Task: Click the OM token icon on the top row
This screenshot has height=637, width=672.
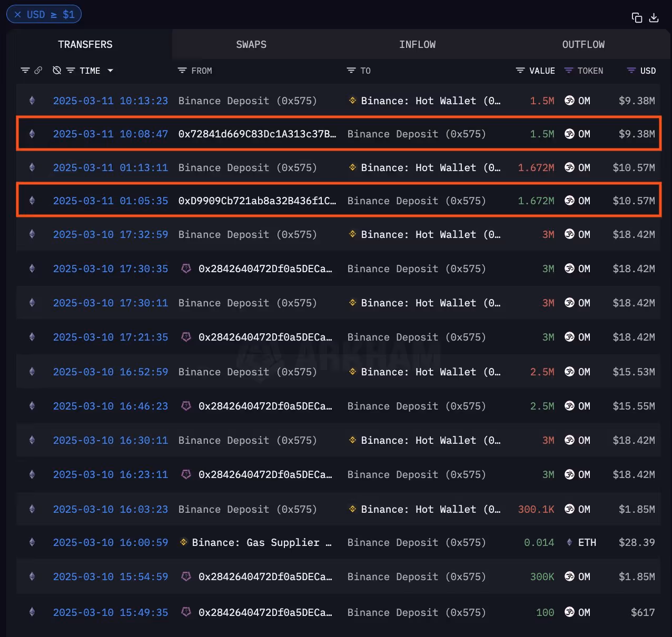Action: click(x=569, y=100)
